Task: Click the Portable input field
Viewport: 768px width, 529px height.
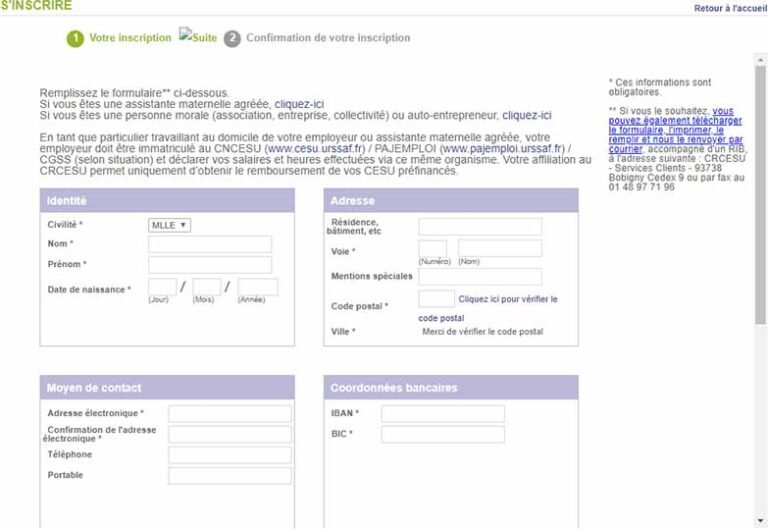Action: click(230, 476)
